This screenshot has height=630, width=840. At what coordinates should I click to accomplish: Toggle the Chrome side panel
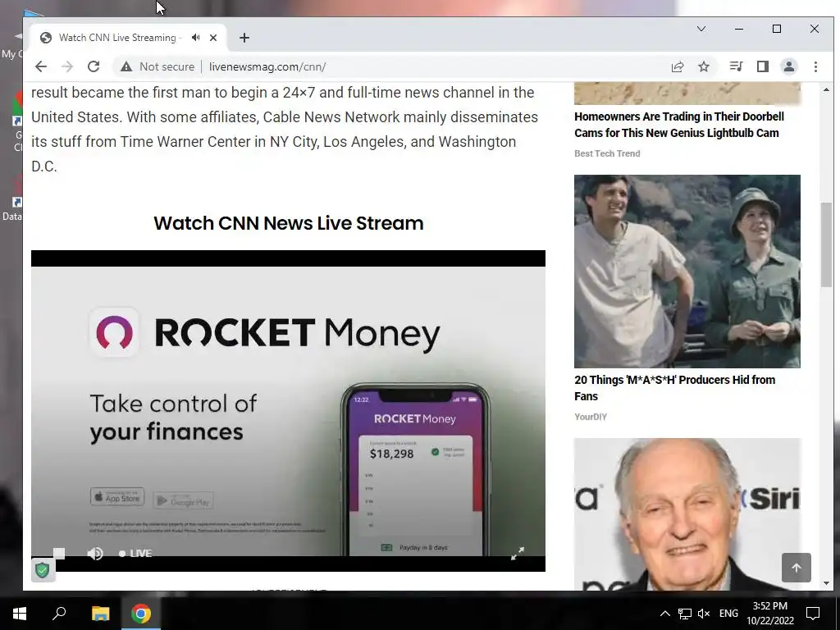[x=762, y=66]
